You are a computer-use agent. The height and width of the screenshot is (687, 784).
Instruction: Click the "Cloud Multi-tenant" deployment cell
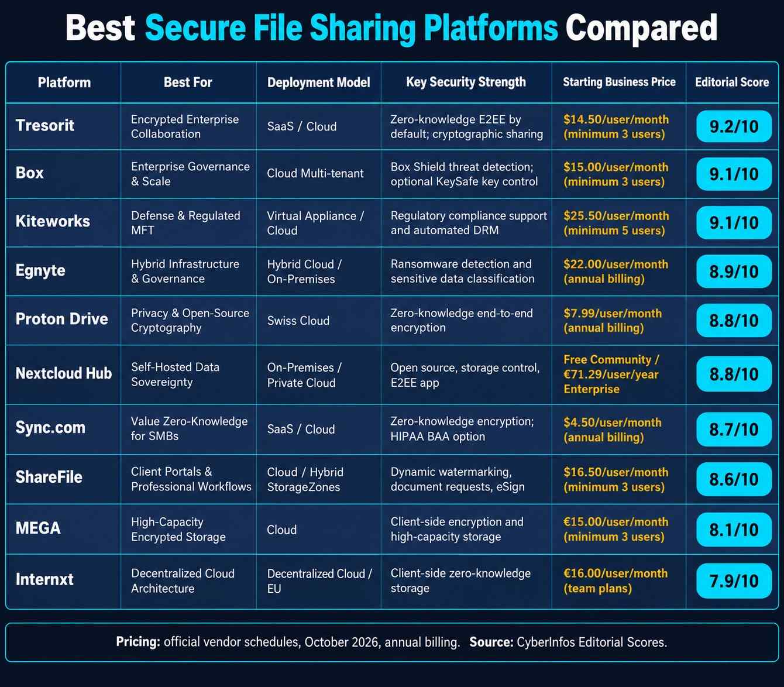(x=315, y=174)
